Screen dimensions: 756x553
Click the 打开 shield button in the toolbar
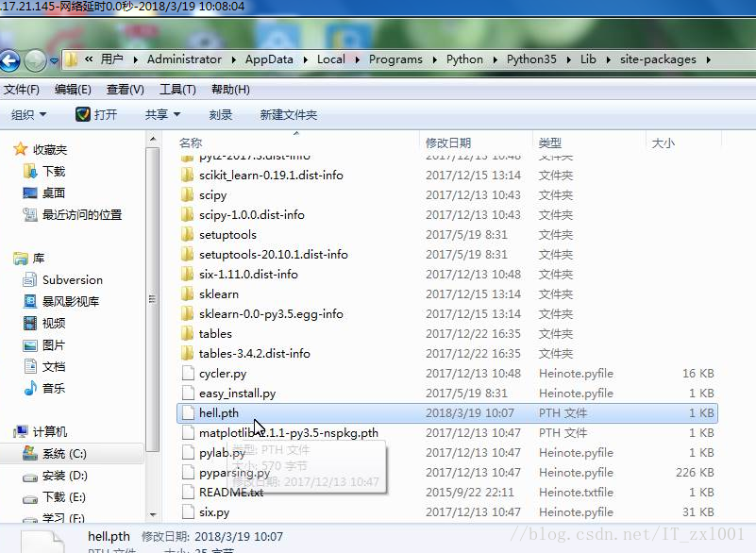point(96,114)
